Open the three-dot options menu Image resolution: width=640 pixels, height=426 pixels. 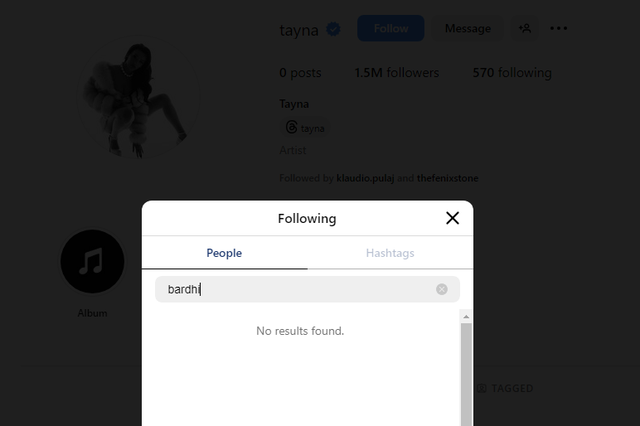click(558, 28)
